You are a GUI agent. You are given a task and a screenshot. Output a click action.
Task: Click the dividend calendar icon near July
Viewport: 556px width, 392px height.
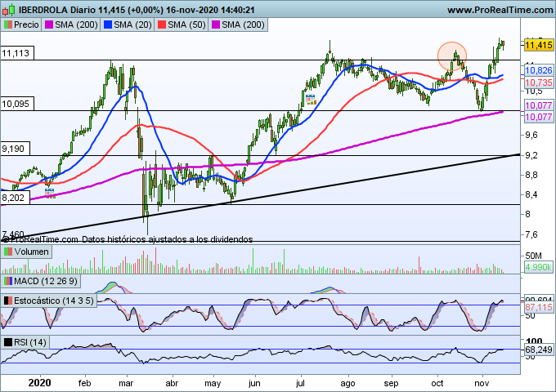[311, 100]
